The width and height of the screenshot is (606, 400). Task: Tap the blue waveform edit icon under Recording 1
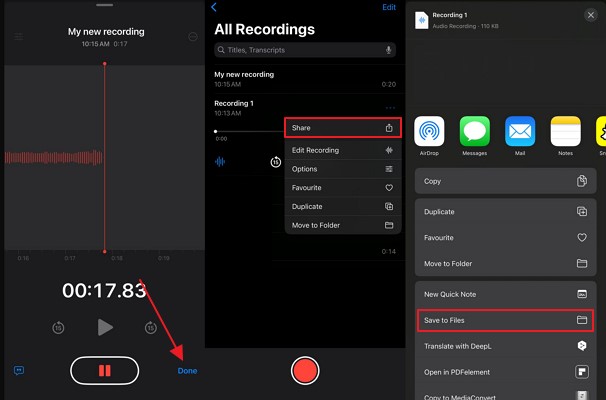pyautogui.click(x=220, y=162)
